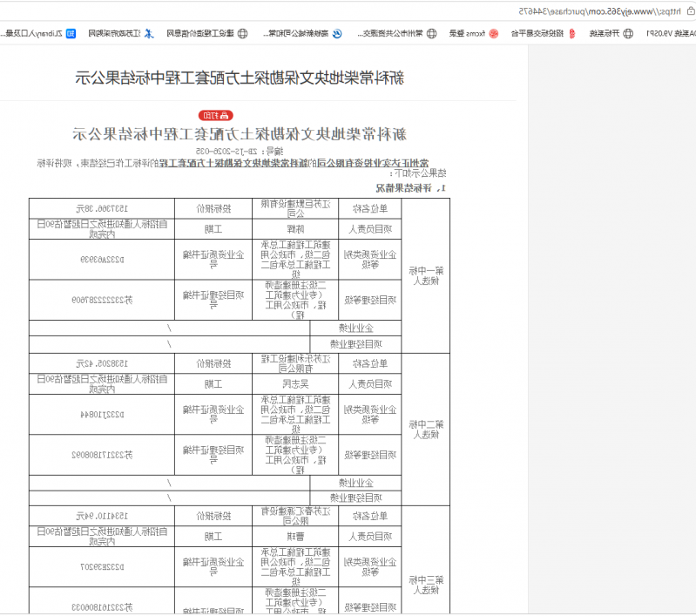Click the announcement number 编号：ZB-JS-2026-035

point(240,151)
